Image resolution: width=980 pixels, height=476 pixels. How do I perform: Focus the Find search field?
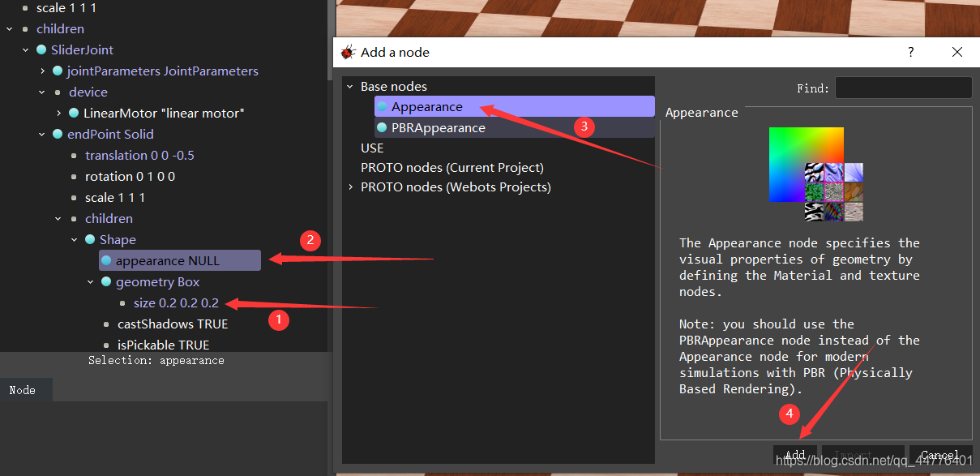pyautogui.click(x=903, y=88)
